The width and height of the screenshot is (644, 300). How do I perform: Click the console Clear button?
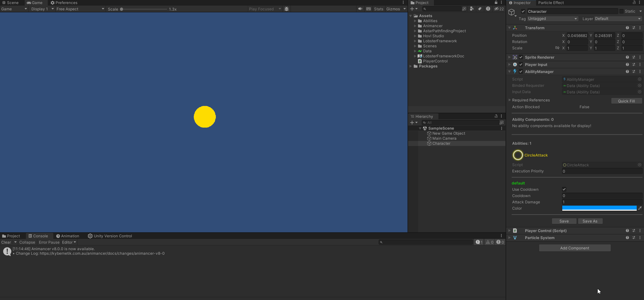pyautogui.click(x=6, y=242)
